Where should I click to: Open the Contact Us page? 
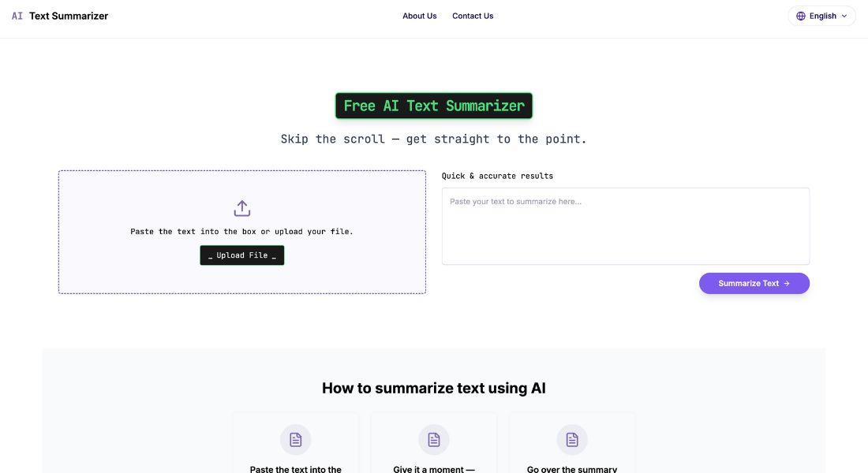click(x=473, y=16)
